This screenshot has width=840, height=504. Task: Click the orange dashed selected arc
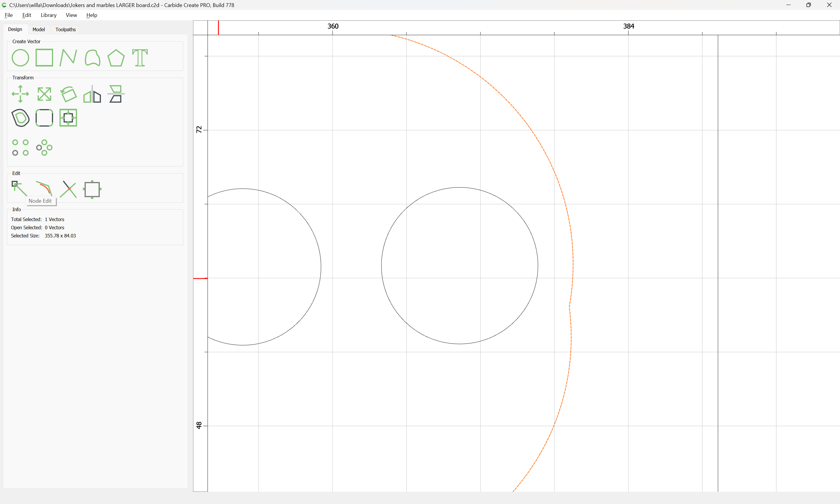(573, 263)
